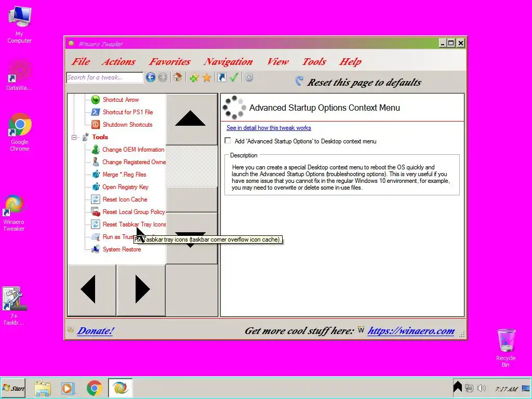
Task: Click the large down arrow scroll button
Action: coord(192,238)
